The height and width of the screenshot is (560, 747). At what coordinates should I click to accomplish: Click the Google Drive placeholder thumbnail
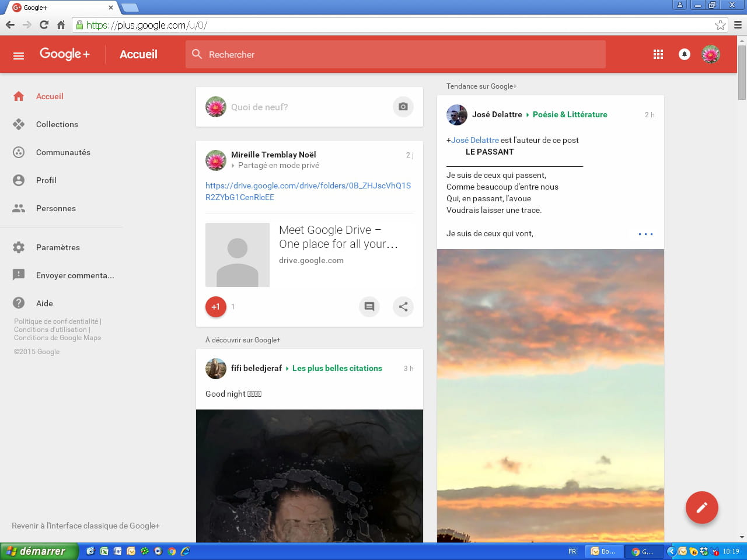(238, 255)
